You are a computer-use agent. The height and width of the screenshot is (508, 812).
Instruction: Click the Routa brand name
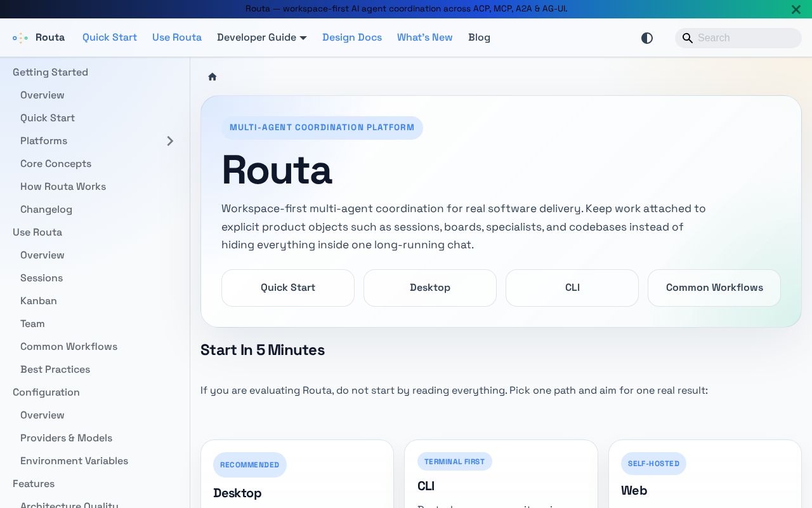[x=50, y=37]
